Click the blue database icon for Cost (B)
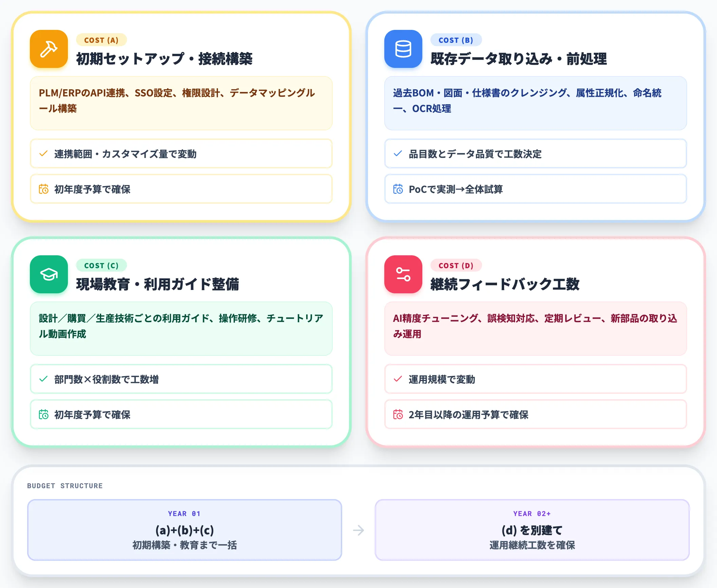The image size is (717, 588). click(x=403, y=49)
